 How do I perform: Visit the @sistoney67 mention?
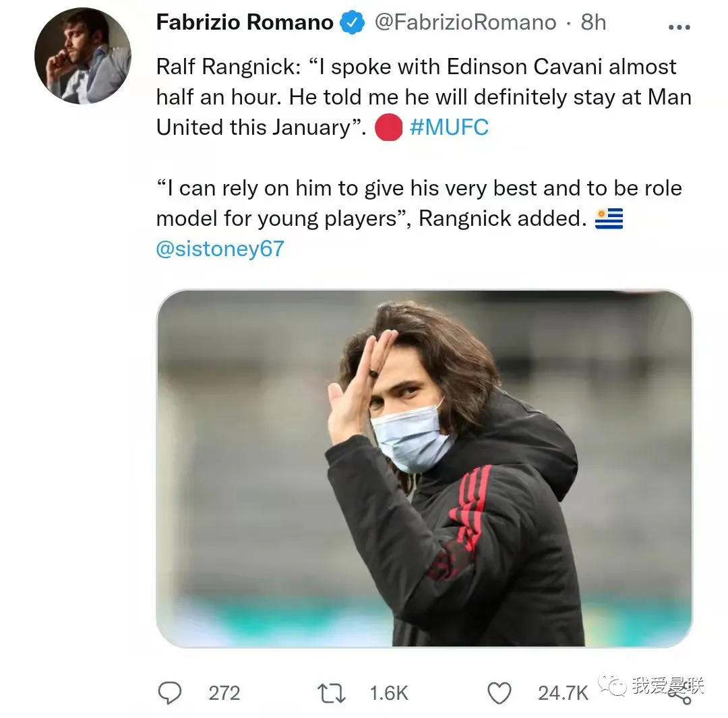point(220,249)
